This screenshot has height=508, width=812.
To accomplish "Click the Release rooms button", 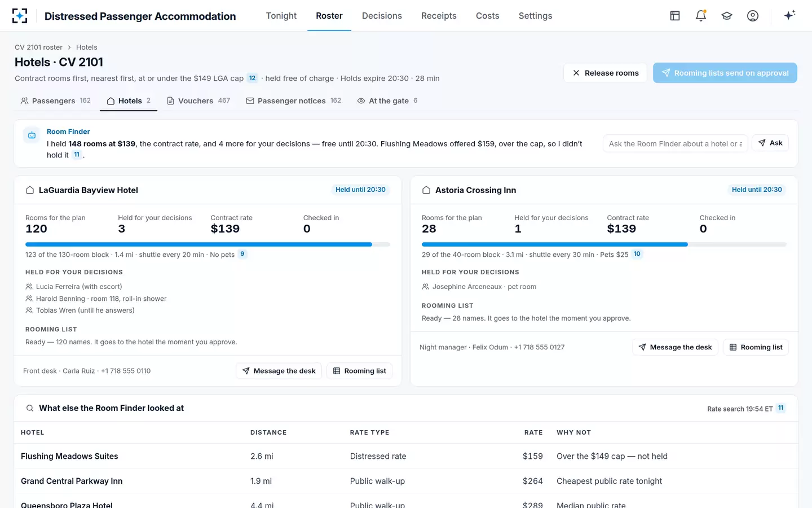I will click(605, 73).
